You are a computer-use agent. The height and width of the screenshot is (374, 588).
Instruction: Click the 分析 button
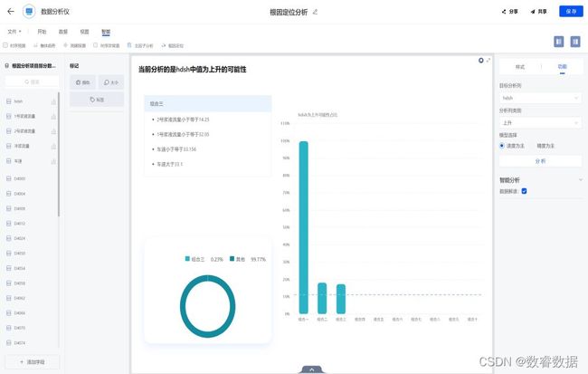(540, 161)
